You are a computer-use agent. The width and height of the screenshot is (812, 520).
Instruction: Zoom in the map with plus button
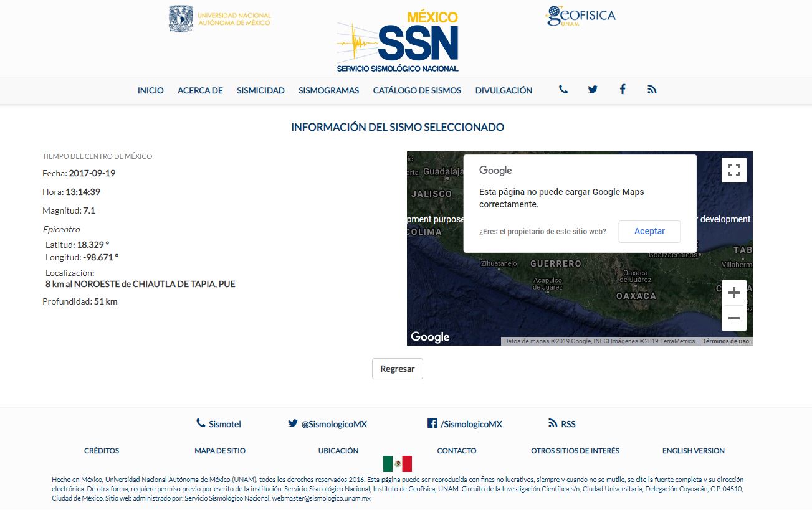pyautogui.click(x=734, y=293)
